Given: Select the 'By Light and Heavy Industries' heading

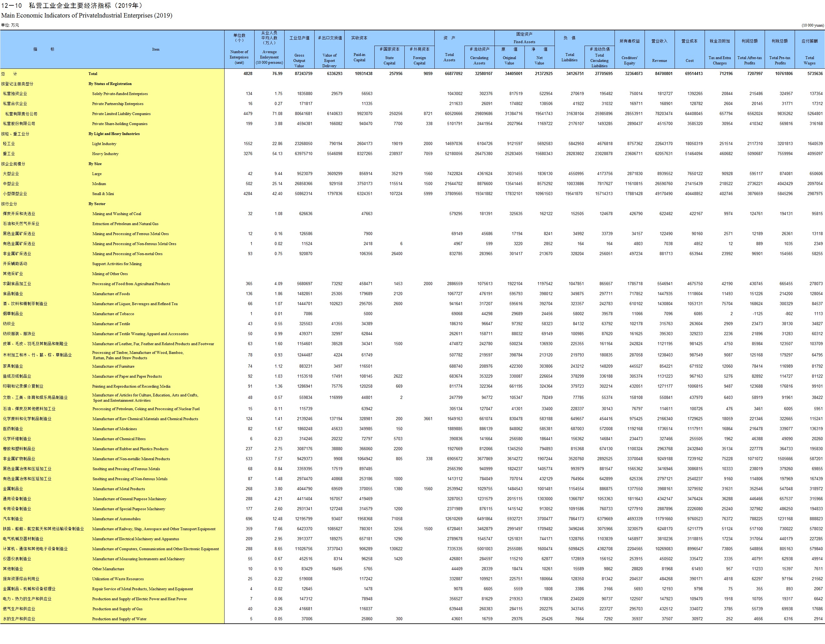Looking at the screenshot, I should (114, 134).
